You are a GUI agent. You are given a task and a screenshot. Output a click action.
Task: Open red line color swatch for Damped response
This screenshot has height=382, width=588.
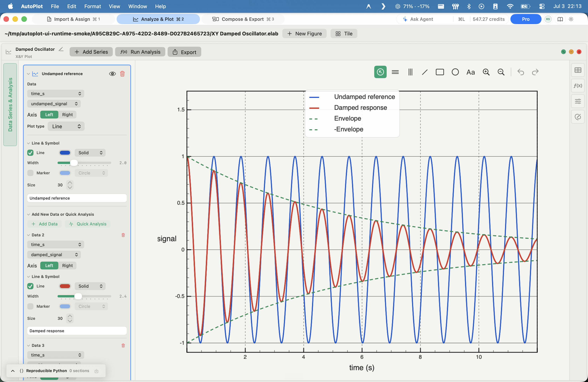[x=65, y=286]
